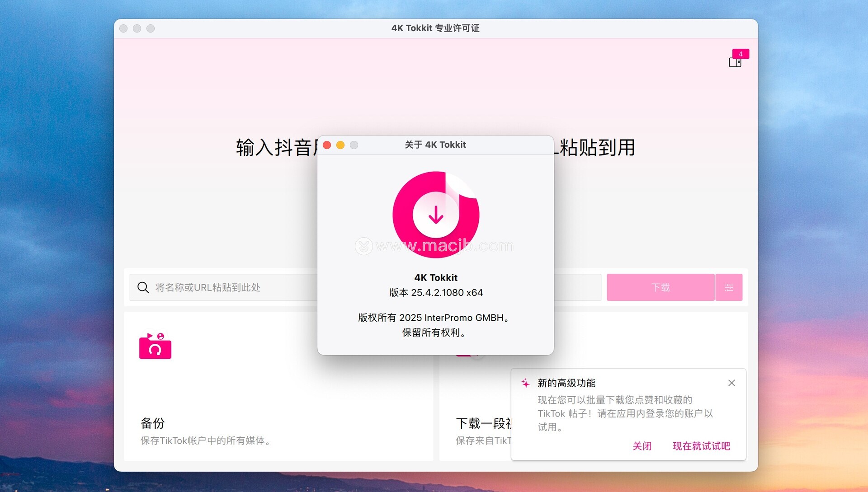Click the pink backup camera icon
Screen dimensions: 868x492
click(155, 346)
